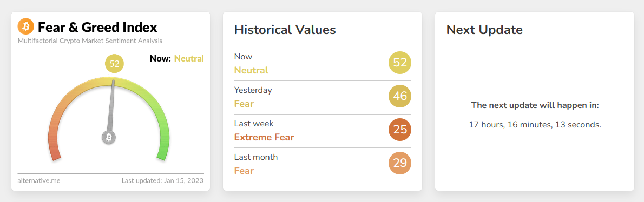The image size is (644, 202).
Task: Click the 52 bubble above the gauge
Action: [114, 64]
